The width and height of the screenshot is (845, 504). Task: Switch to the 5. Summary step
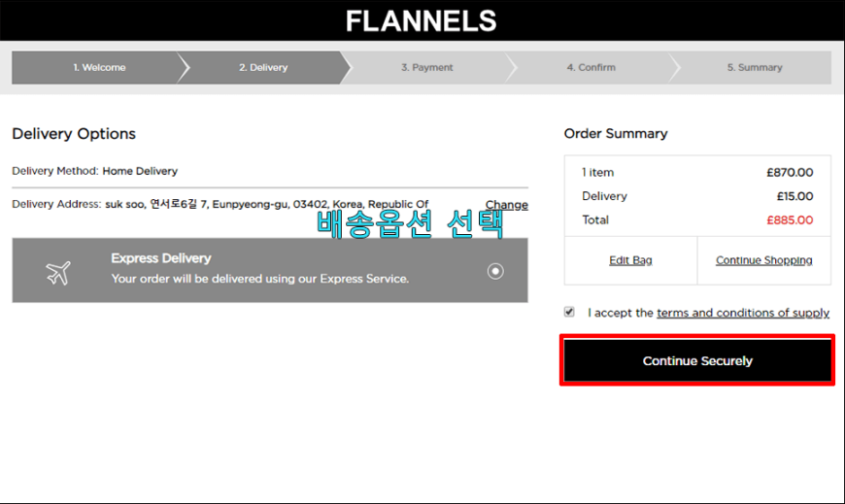[x=755, y=68]
